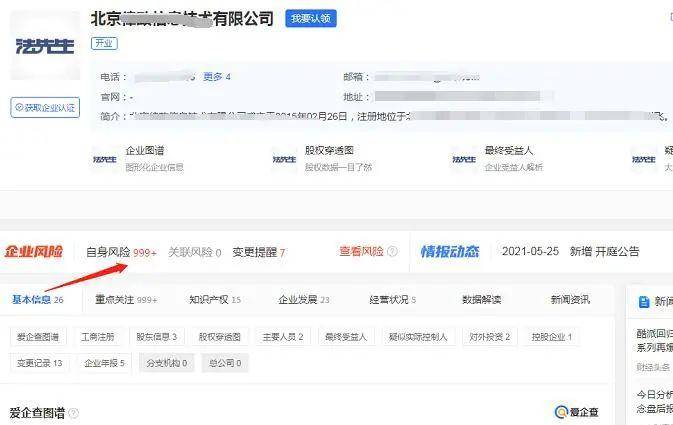
Task: Expand more phone numbers via 更多 4
Action: 217,77
